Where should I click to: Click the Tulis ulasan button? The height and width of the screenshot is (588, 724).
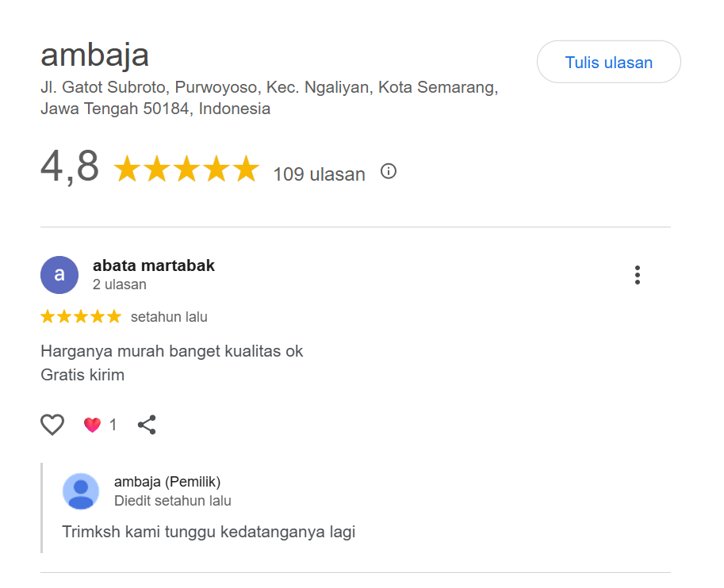point(608,62)
